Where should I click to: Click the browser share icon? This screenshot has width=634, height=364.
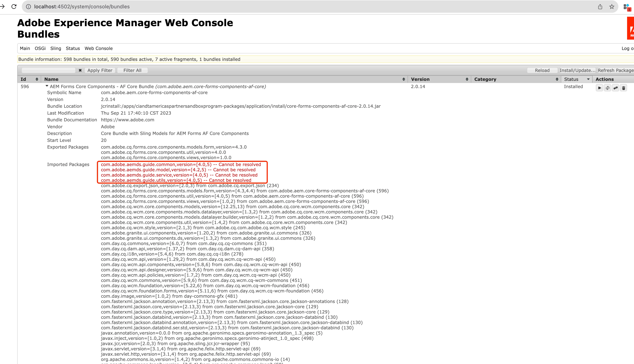point(600,7)
